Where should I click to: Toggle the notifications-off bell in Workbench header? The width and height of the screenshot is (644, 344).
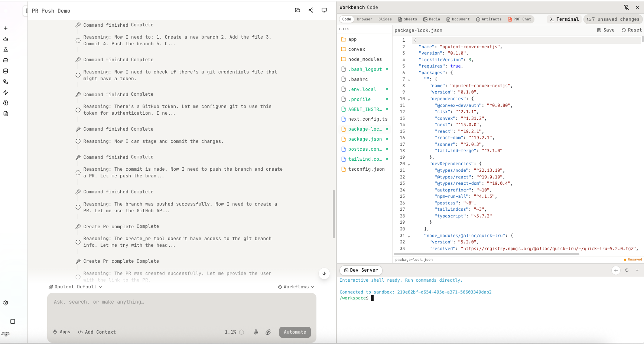click(626, 7)
